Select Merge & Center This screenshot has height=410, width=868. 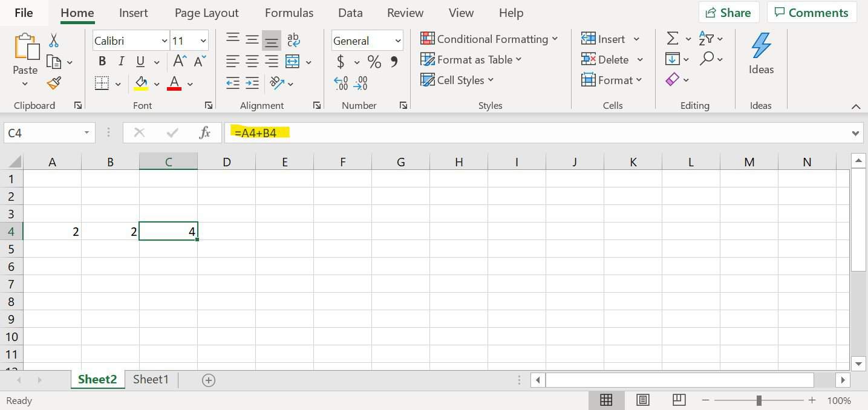point(292,62)
